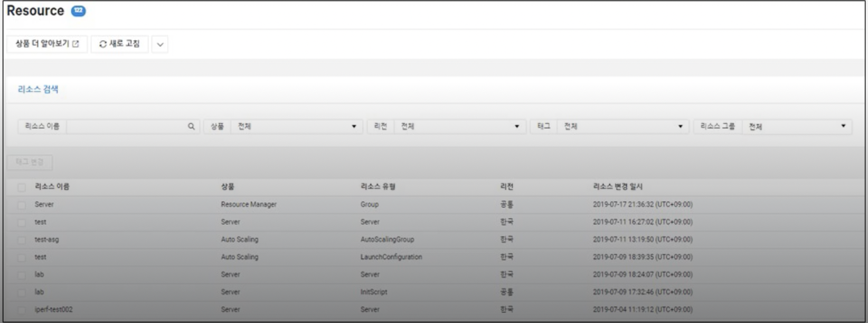Click the 리소스 이름 search input field
This screenshot has width=868, height=323.
click(x=126, y=127)
